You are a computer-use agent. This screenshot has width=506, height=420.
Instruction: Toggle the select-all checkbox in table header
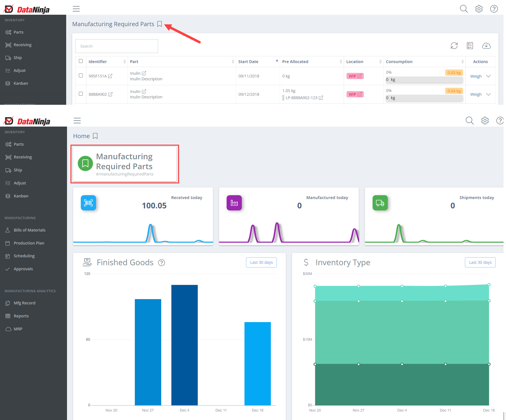(x=81, y=61)
